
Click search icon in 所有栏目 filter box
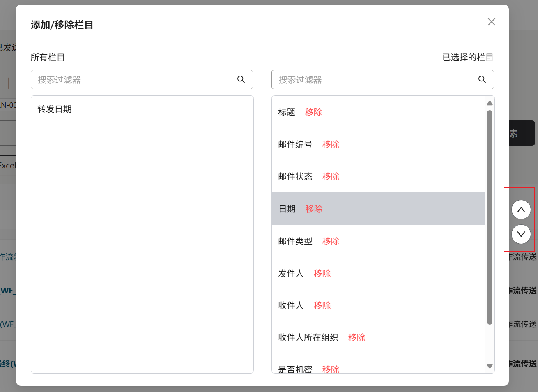pyautogui.click(x=241, y=80)
